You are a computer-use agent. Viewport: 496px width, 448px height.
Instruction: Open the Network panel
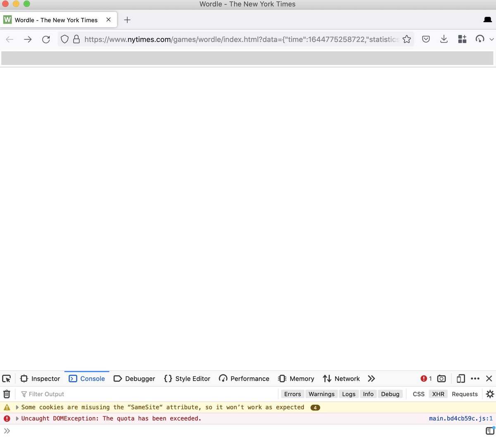[x=341, y=379]
